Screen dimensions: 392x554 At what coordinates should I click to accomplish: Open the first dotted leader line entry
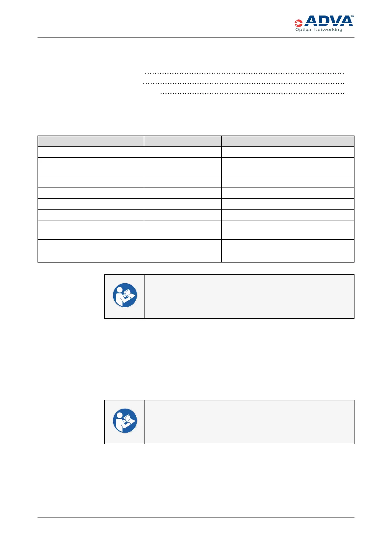(x=244, y=73)
